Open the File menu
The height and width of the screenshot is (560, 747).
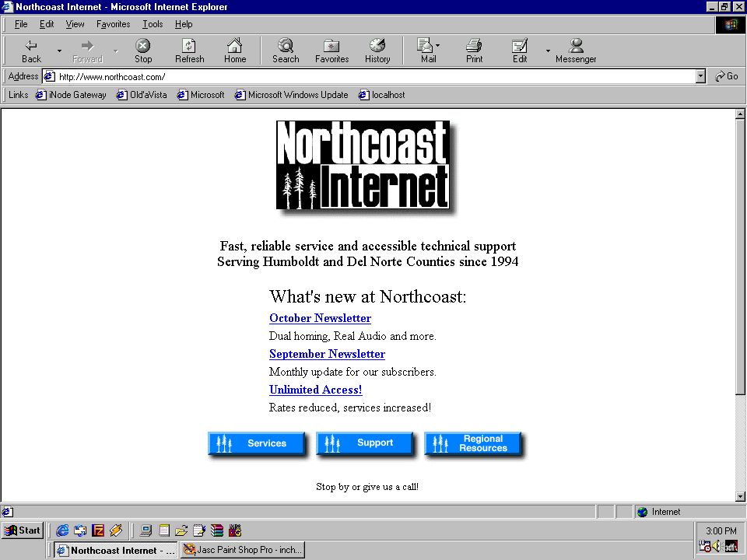click(21, 24)
